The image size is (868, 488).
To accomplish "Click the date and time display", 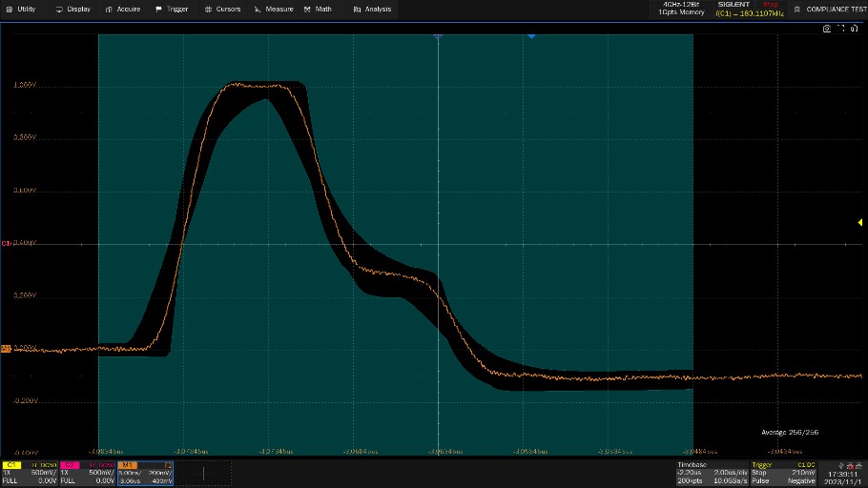I will click(842, 476).
